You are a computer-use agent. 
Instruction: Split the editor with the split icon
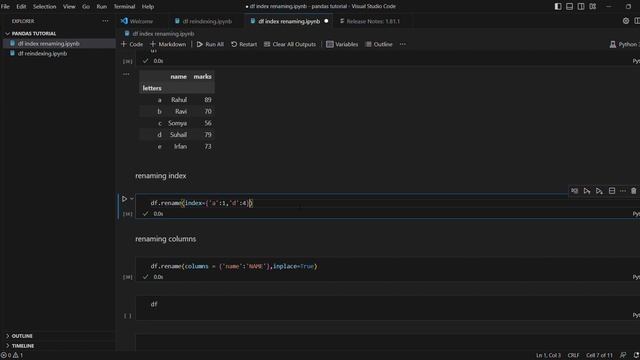(637, 21)
